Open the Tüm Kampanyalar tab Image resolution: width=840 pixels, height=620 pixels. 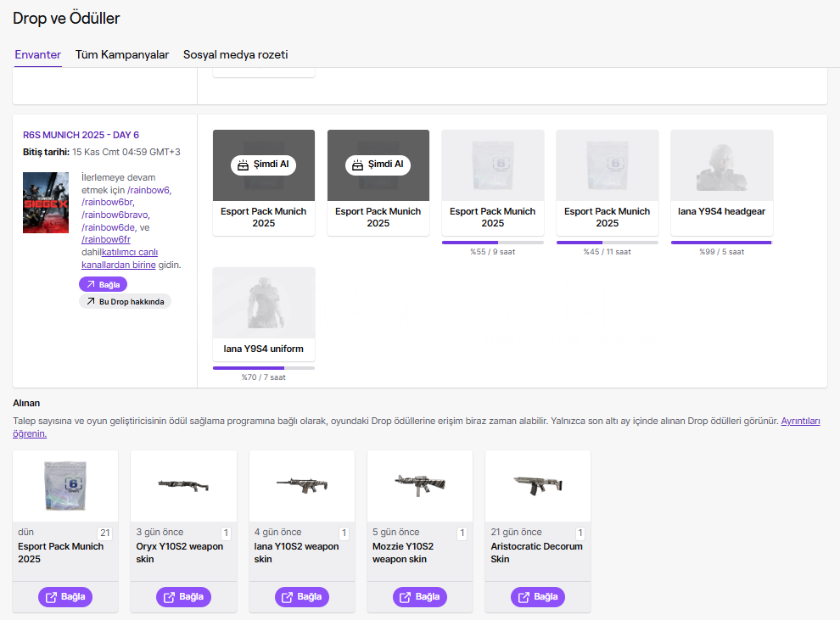point(122,55)
